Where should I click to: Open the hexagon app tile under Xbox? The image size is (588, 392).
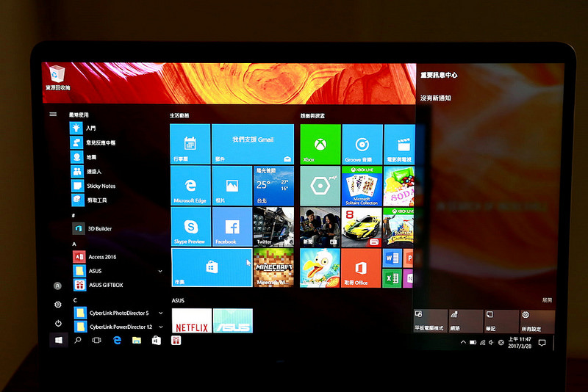320,186
